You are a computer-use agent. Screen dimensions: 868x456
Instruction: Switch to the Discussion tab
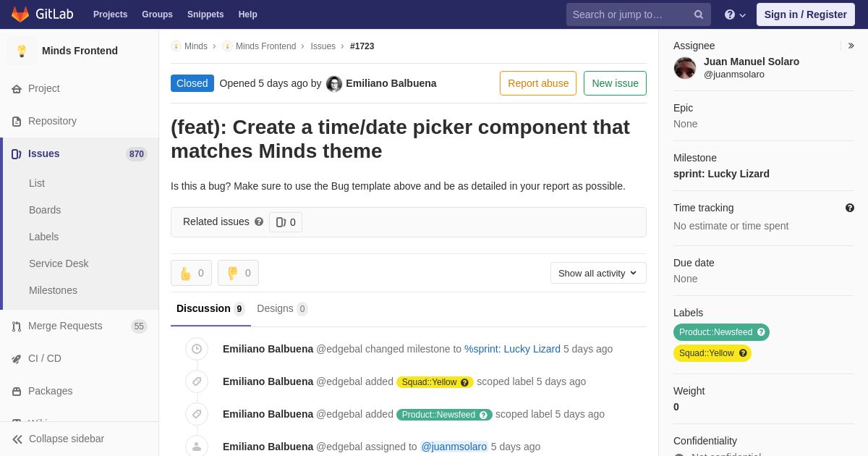210,308
